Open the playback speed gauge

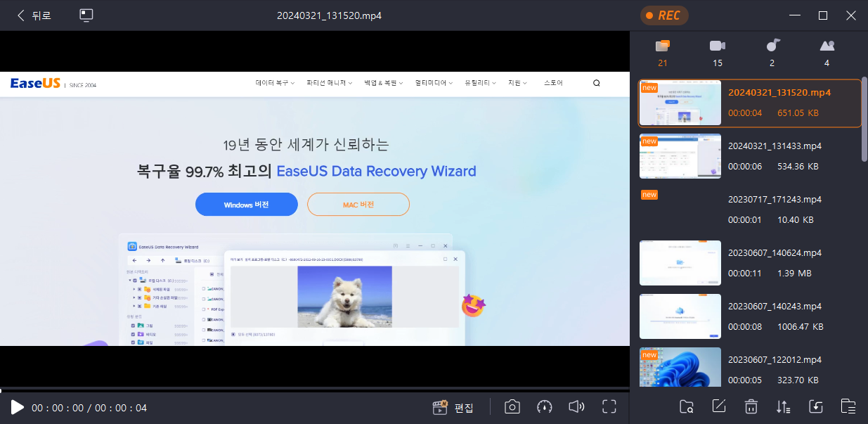click(545, 407)
